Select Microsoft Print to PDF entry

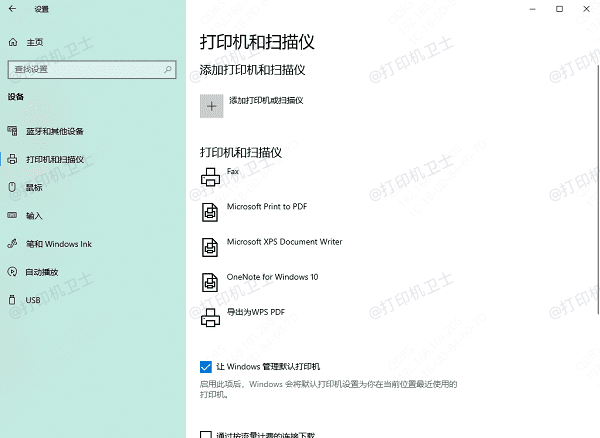click(x=267, y=207)
